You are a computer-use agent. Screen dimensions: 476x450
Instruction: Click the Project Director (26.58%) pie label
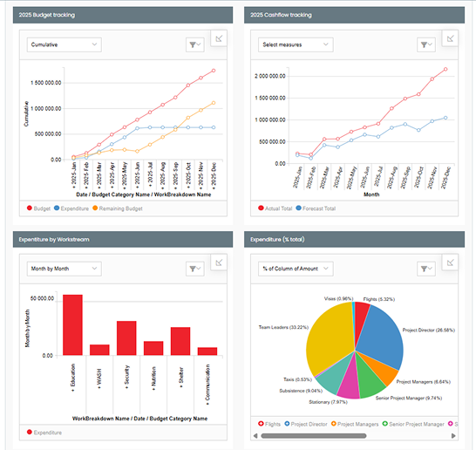(429, 330)
